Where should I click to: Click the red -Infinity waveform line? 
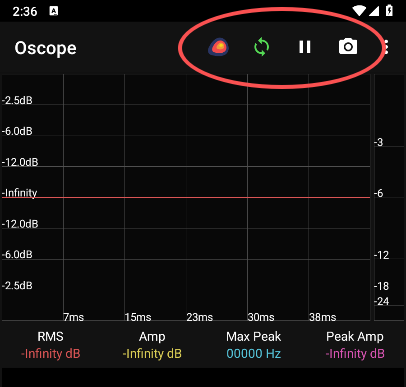click(186, 197)
